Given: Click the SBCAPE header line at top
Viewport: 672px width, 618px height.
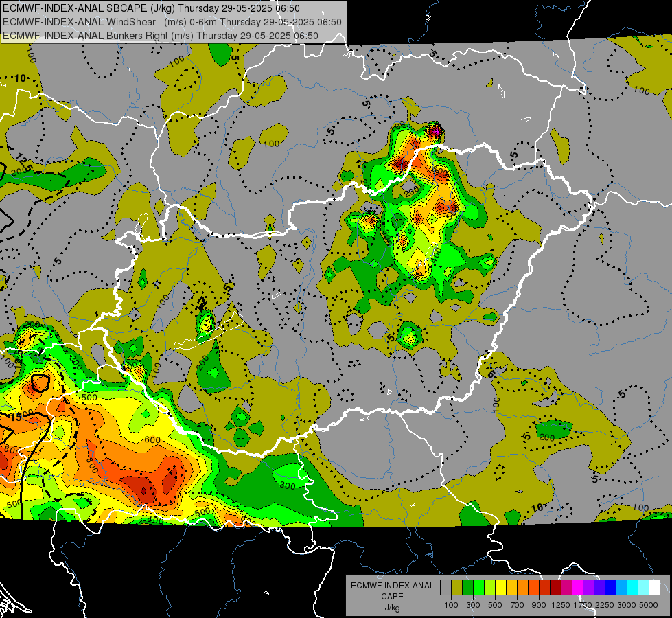Looking at the screenshot, I should 151,8.
